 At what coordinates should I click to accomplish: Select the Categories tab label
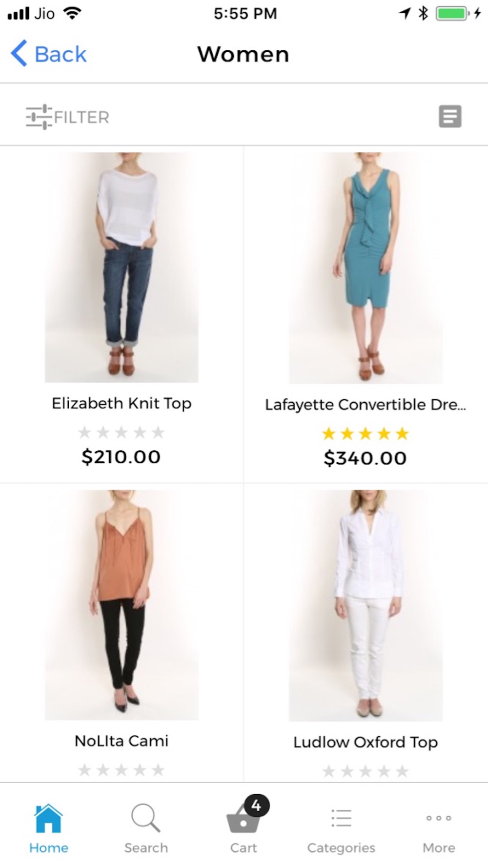tap(341, 847)
